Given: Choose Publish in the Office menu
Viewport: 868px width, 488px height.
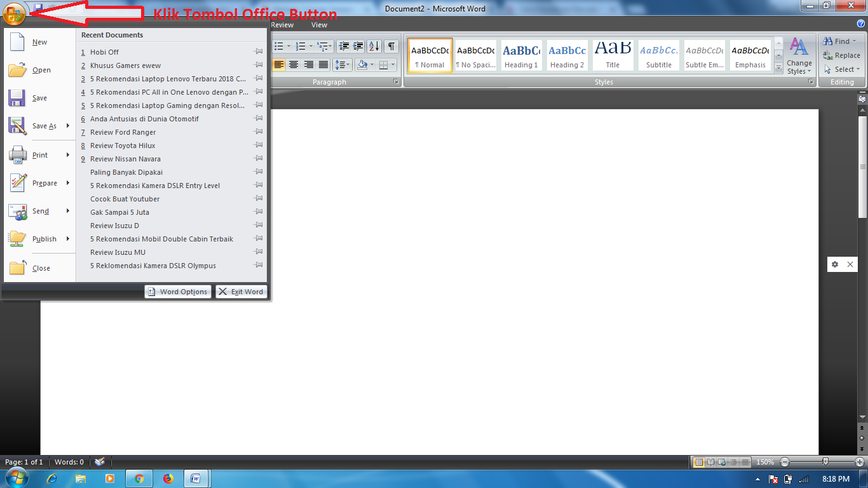Looking at the screenshot, I should pos(39,239).
